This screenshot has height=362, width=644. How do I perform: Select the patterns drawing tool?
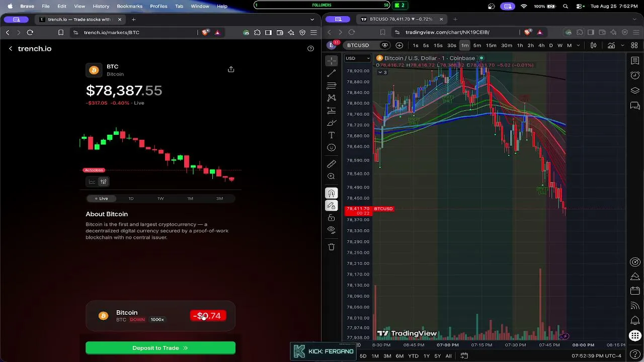pyautogui.click(x=331, y=98)
